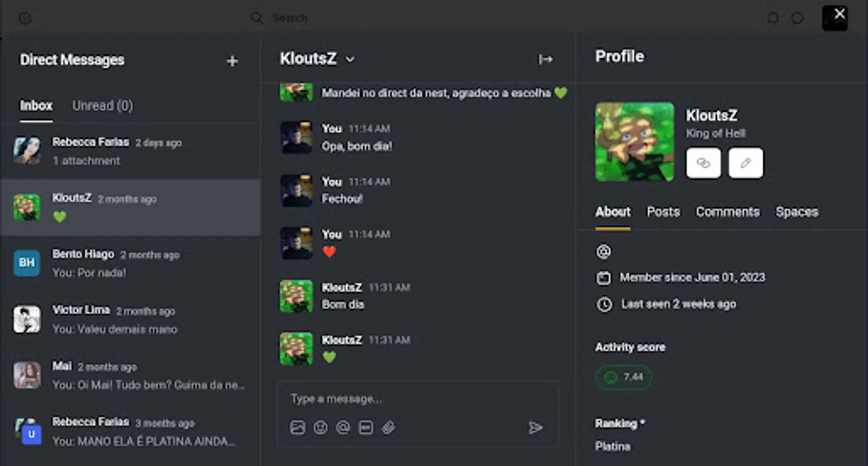This screenshot has height=466, width=868.
Task: Send the message with the arrow icon
Action: 536,428
